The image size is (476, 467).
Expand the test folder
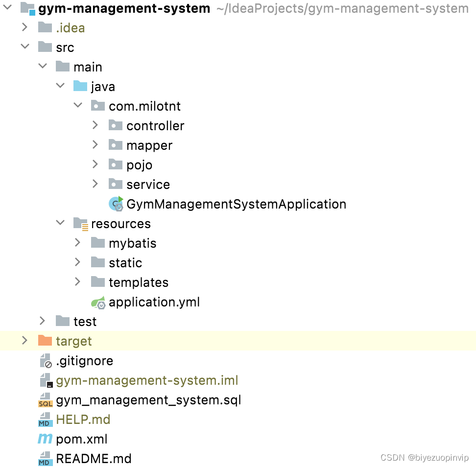click(43, 321)
